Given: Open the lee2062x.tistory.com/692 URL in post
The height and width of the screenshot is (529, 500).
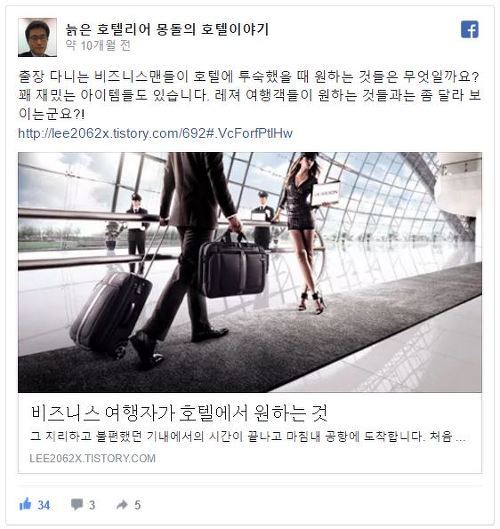Looking at the screenshot, I should tap(155, 133).
